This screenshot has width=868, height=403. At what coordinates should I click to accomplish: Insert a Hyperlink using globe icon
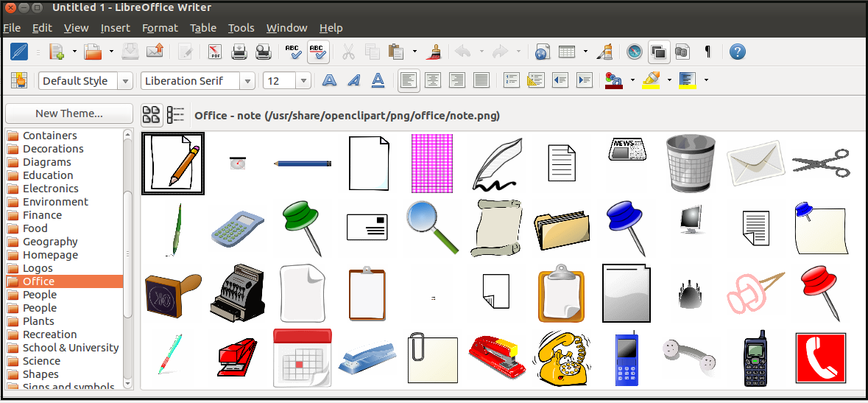542,52
